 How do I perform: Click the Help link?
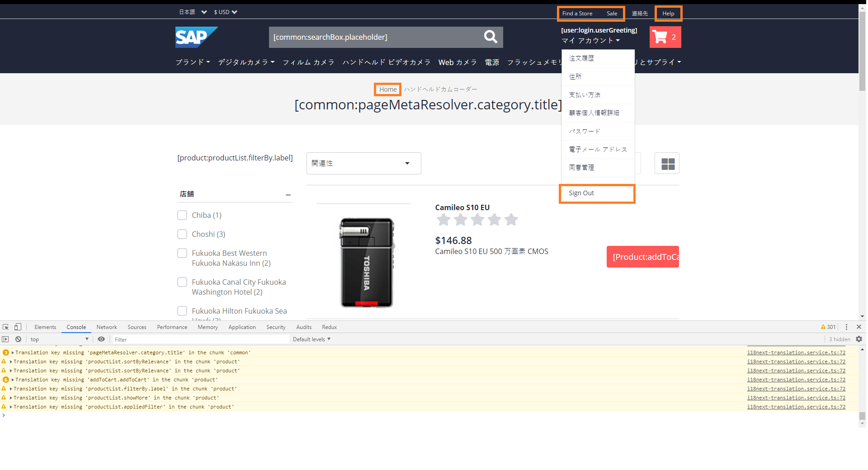coord(668,14)
